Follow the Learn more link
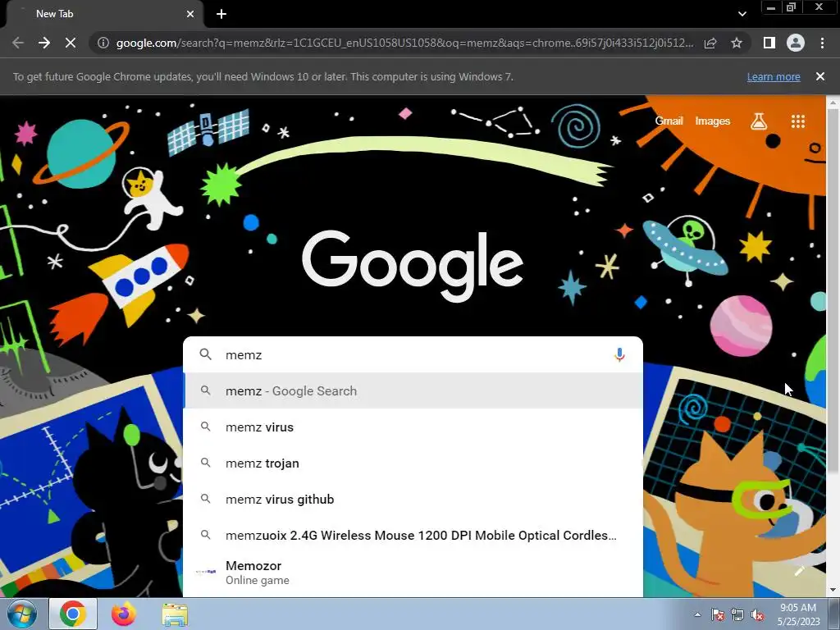The image size is (840, 630). tap(774, 76)
